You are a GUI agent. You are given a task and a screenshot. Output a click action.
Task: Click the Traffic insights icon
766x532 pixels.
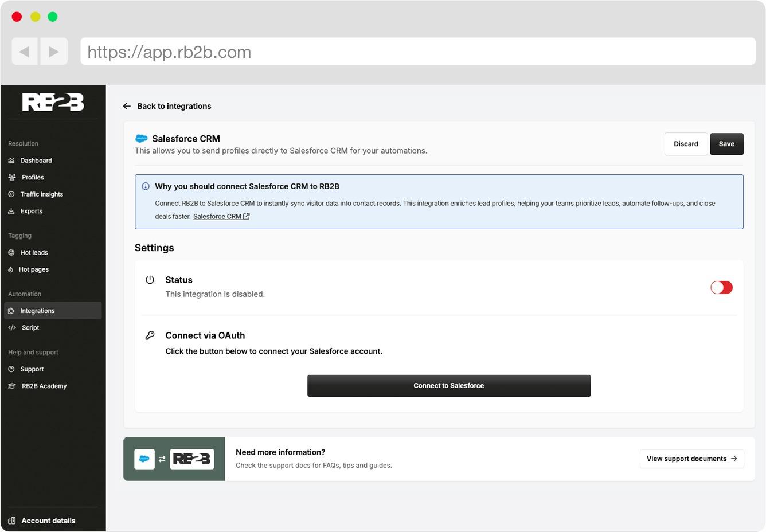pos(11,194)
